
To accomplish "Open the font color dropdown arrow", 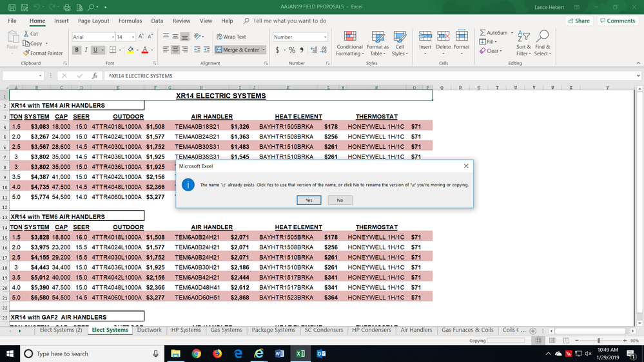I will point(152,50).
